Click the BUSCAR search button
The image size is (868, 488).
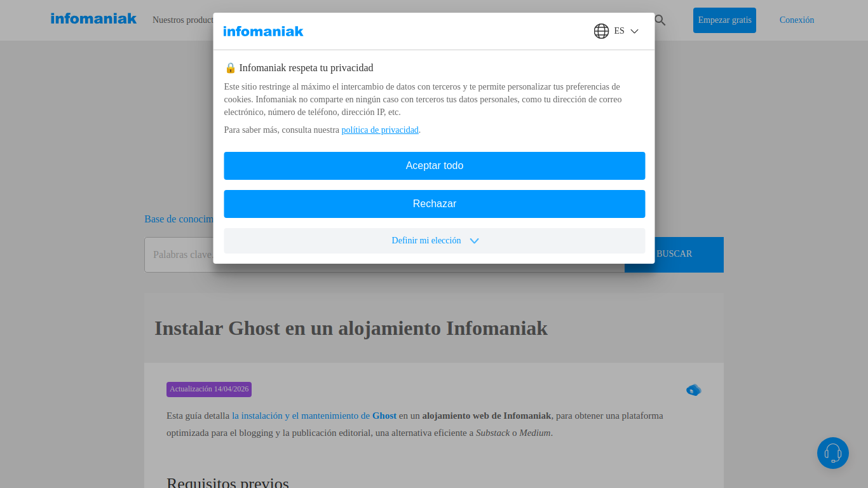(674, 254)
